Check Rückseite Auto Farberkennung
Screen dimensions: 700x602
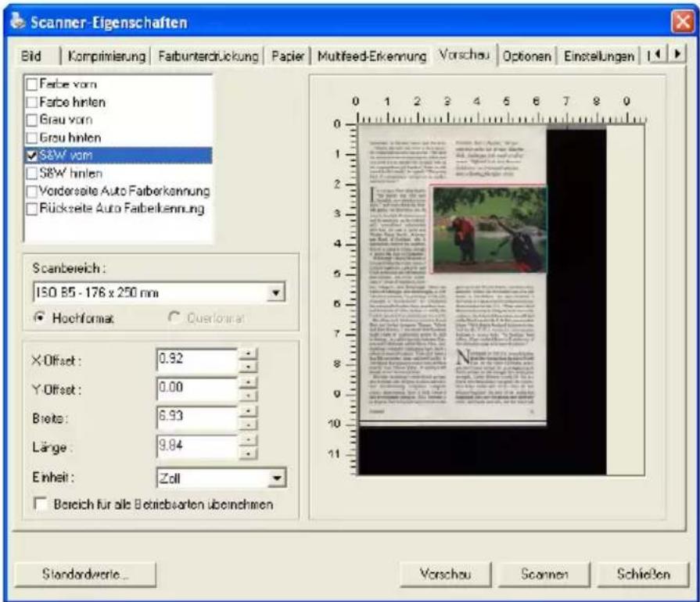pos(32,209)
